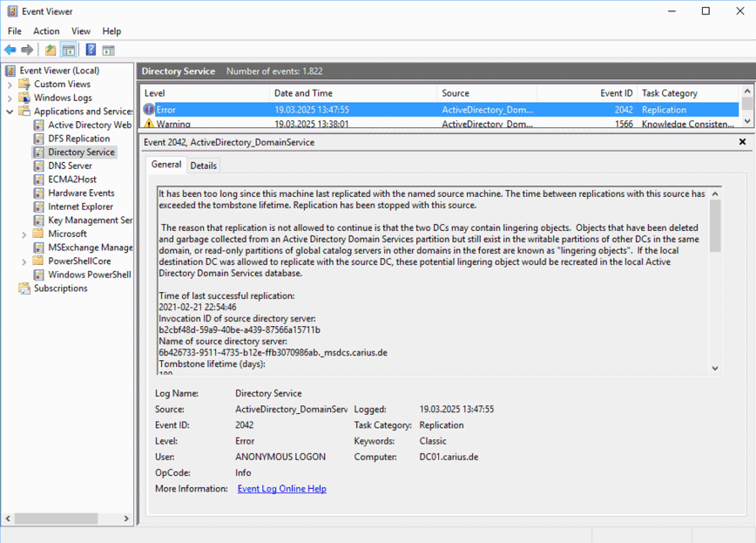Toggle the Show/Hide Action Pane icon
The height and width of the screenshot is (543, 756).
pos(109,50)
